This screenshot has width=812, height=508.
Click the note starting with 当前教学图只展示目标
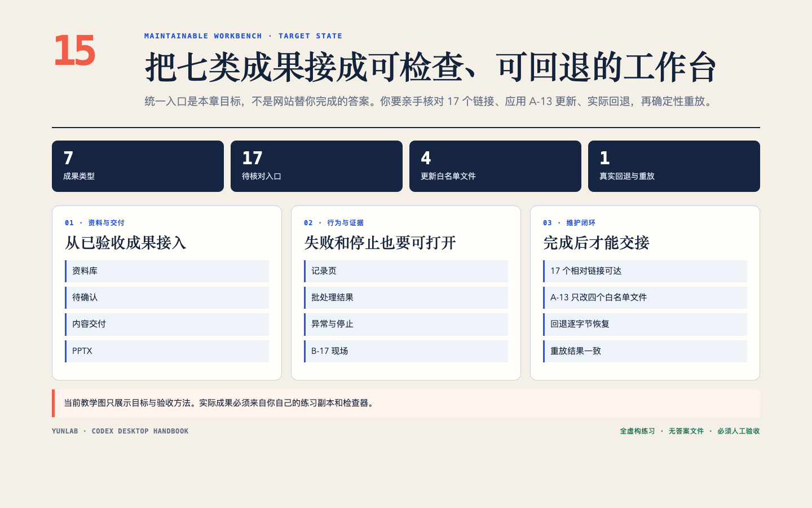[406, 403]
